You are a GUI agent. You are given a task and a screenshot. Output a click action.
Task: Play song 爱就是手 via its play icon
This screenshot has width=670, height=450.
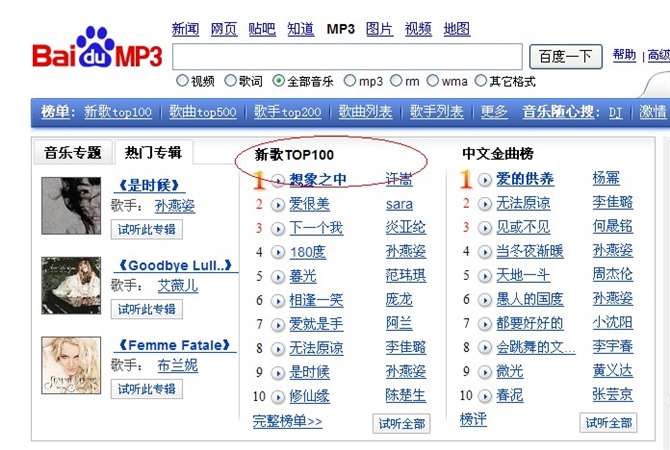(x=278, y=325)
